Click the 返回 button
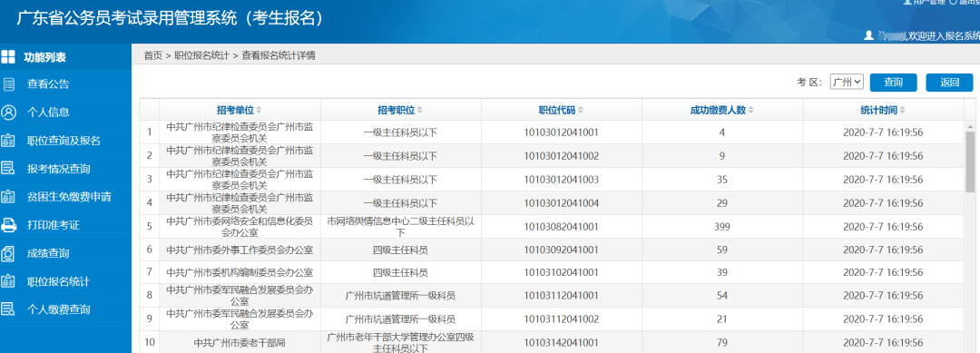Image resolution: width=980 pixels, height=353 pixels. [949, 83]
